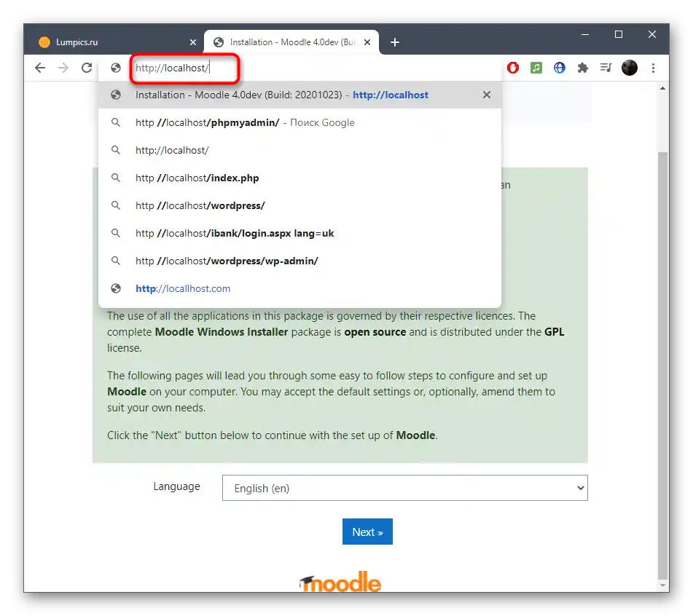Click the 'Language' label
This screenshot has width=693, height=616.
coord(177,486)
